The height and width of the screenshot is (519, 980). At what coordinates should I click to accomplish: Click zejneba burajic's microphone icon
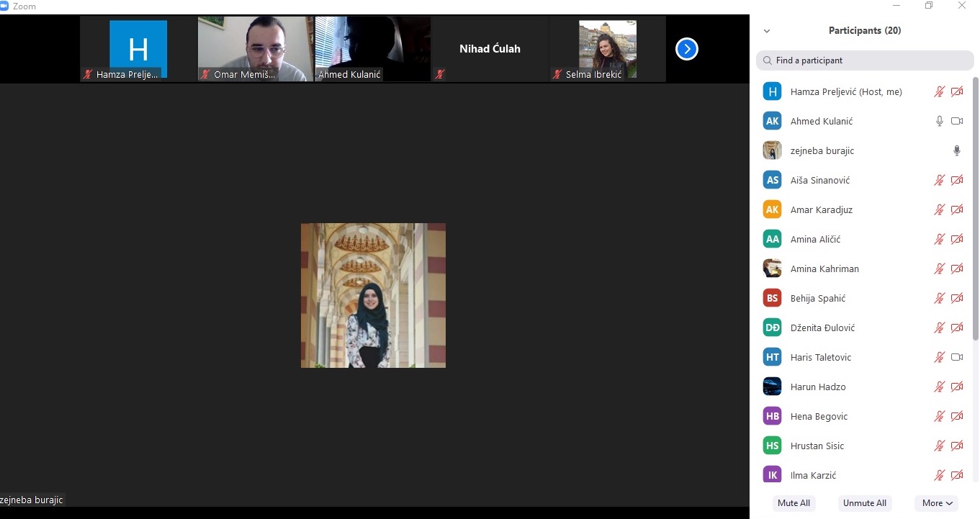tap(956, 150)
